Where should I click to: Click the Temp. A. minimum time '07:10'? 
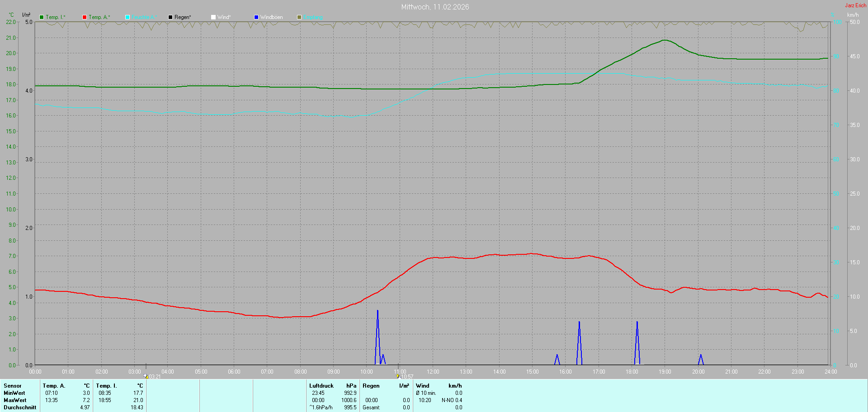pyautogui.click(x=52, y=393)
